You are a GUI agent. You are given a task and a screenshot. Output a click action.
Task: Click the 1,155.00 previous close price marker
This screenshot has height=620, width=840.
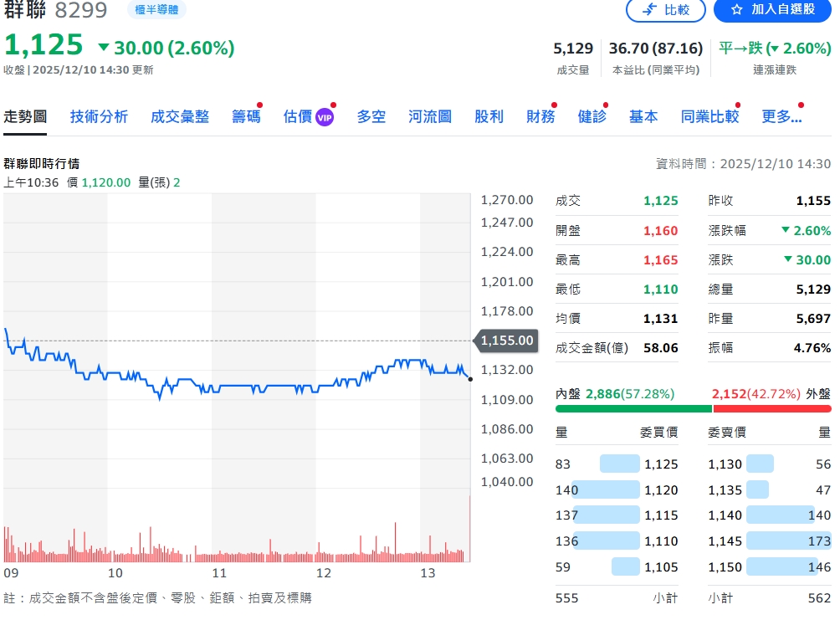[x=506, y=341]
